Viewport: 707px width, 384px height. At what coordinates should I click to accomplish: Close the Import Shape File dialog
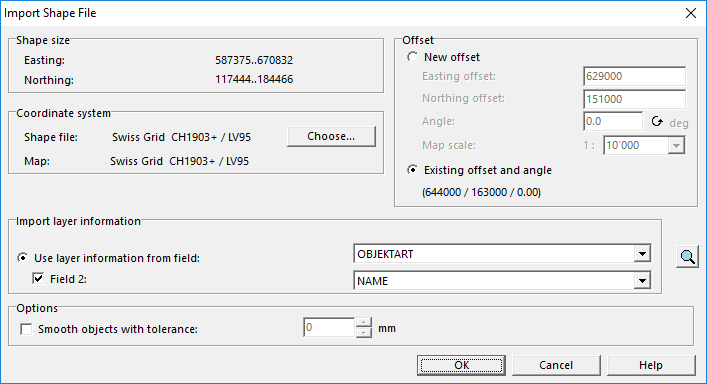click(x=691, y=13)
